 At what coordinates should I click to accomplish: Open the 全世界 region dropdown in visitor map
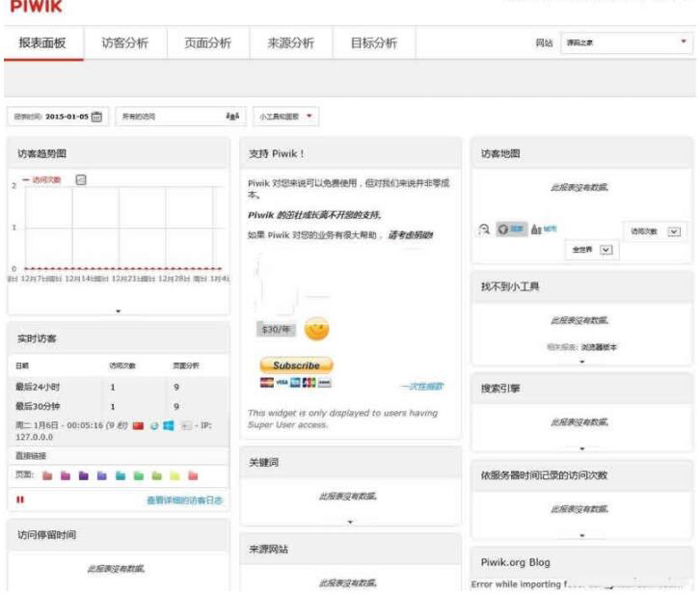592,250
